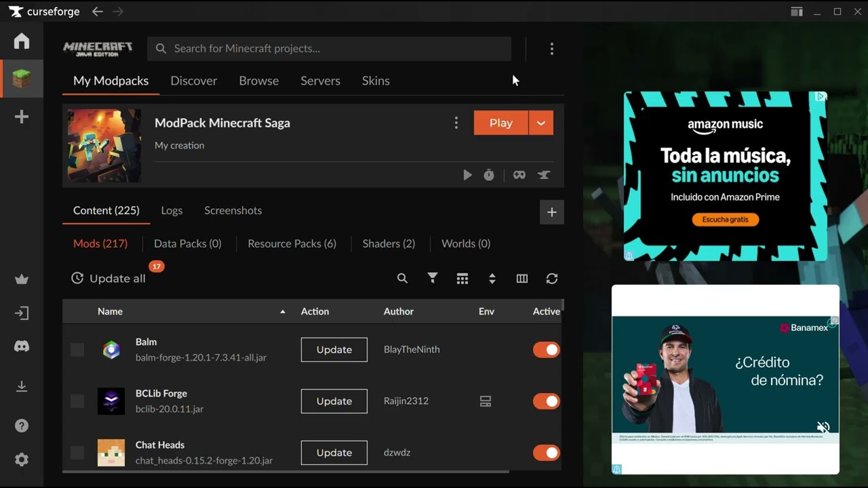Disable the BCLib Forge active toggle

(x=546, y=401)
